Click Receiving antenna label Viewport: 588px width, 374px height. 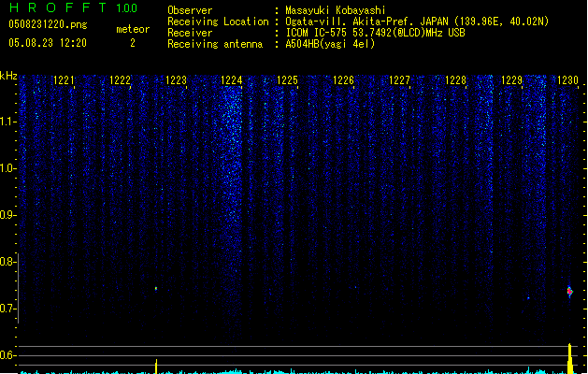pos(215,44)
